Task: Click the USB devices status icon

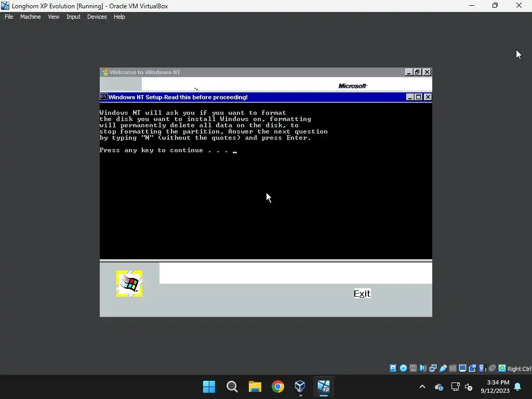Action: [x=443, y=368]
